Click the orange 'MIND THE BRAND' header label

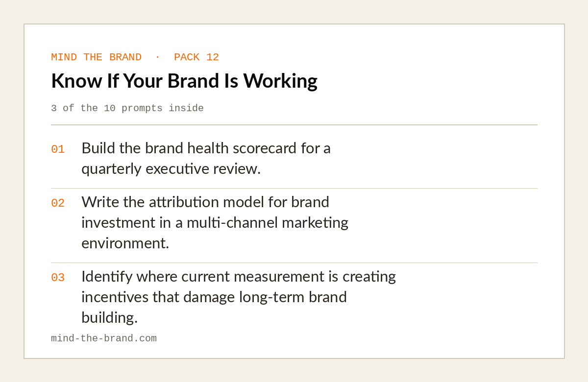point(96,57)
